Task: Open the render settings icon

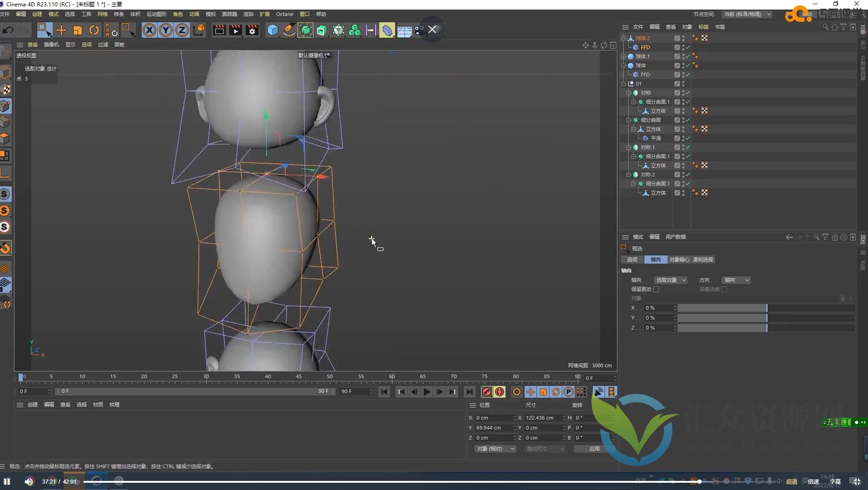Action: [x=253, y=30]
